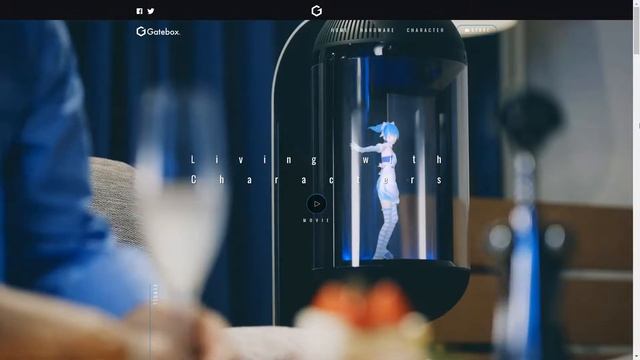Play the movie with the circular play button

[316, 204]
